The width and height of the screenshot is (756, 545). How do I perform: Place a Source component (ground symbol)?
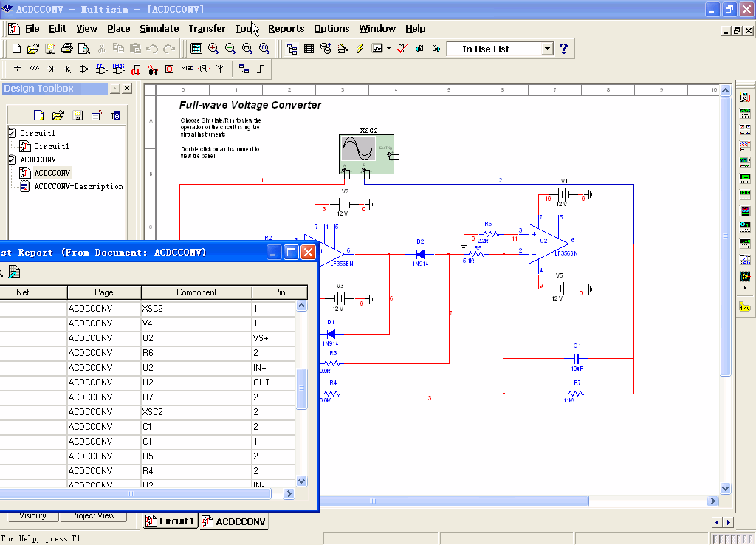pos(18,69)
